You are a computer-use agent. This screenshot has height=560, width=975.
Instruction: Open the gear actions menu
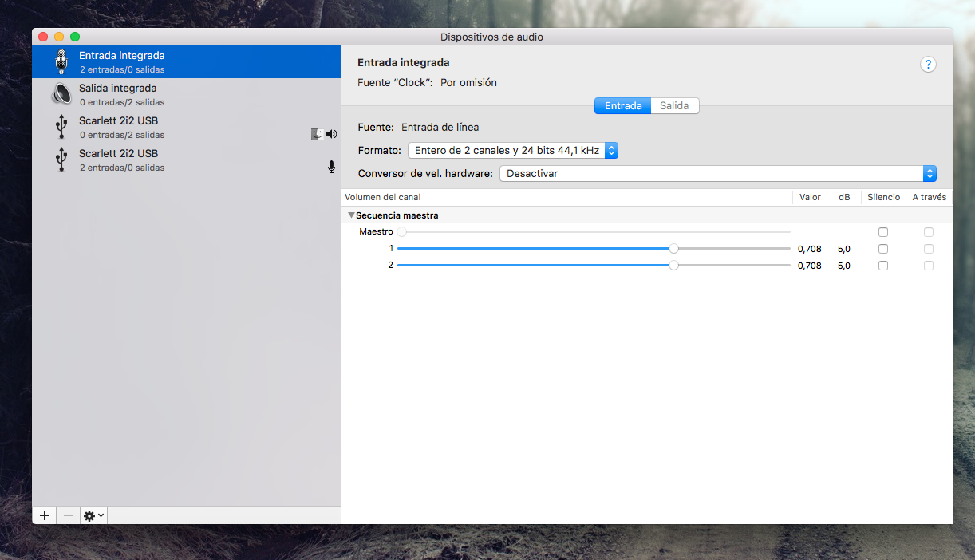[x=93, y=516]
